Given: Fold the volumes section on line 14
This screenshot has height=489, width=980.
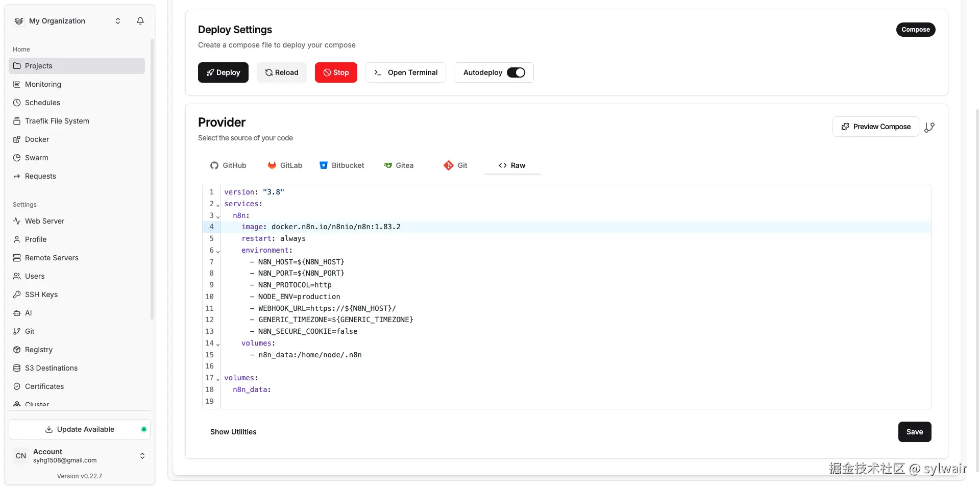Looking at the screenshot, I should [x=218, y=344].
